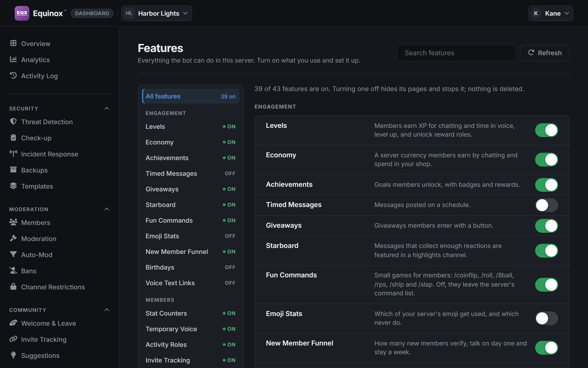This screenshot has height=368, width=588.
Task: Select Emoji Stats in feature list
Action: (191, 236)
